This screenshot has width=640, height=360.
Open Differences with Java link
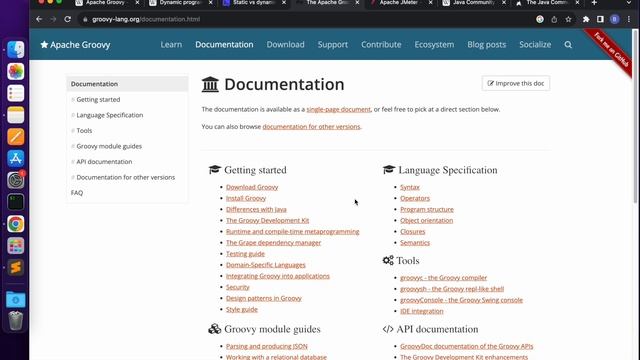click(x=256, y=209)
